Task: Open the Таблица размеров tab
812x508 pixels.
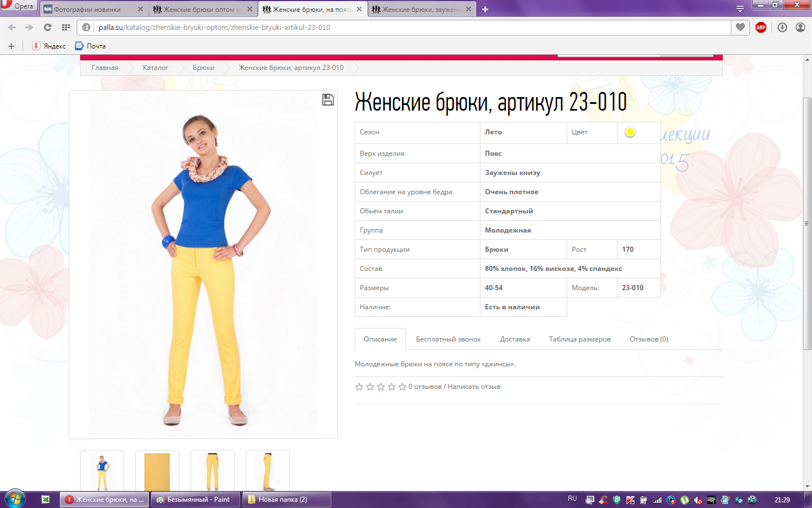Action: tap(580, 339)
